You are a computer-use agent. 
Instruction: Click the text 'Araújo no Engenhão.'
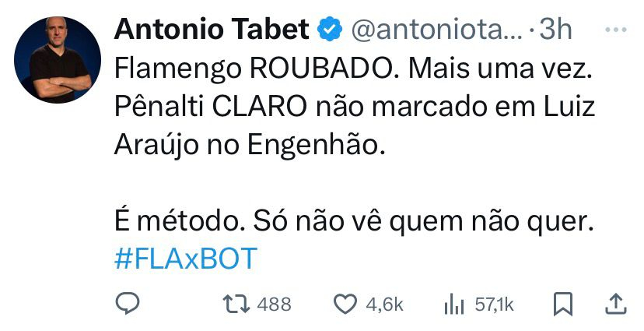(x=250, y=145)
